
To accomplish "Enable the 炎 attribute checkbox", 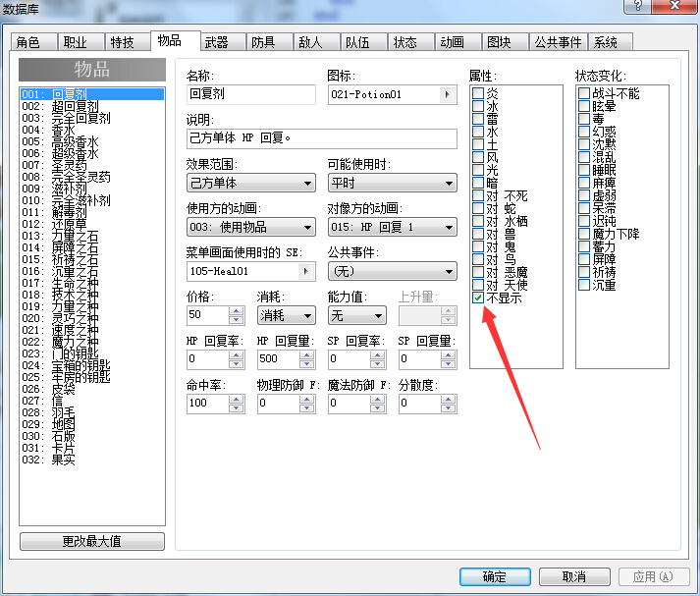I will [478, 93].
